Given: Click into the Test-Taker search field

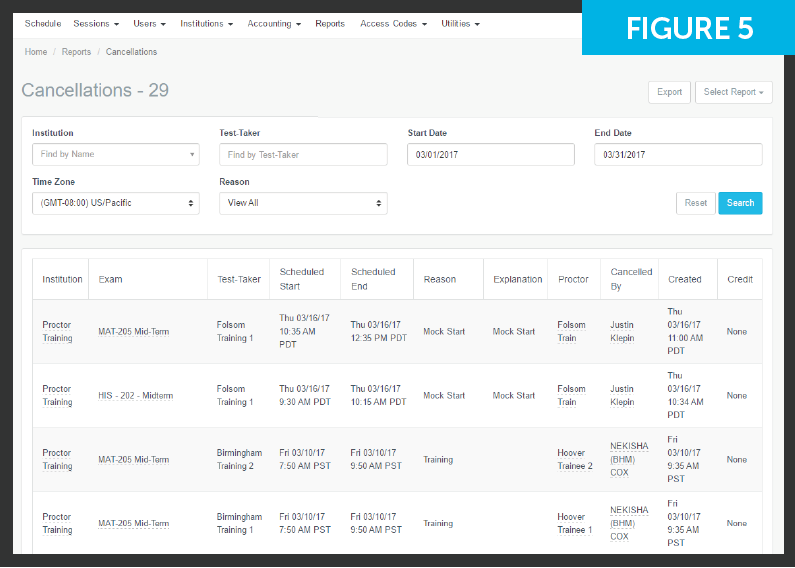Looking at the screenshot, I should point(303,155).
